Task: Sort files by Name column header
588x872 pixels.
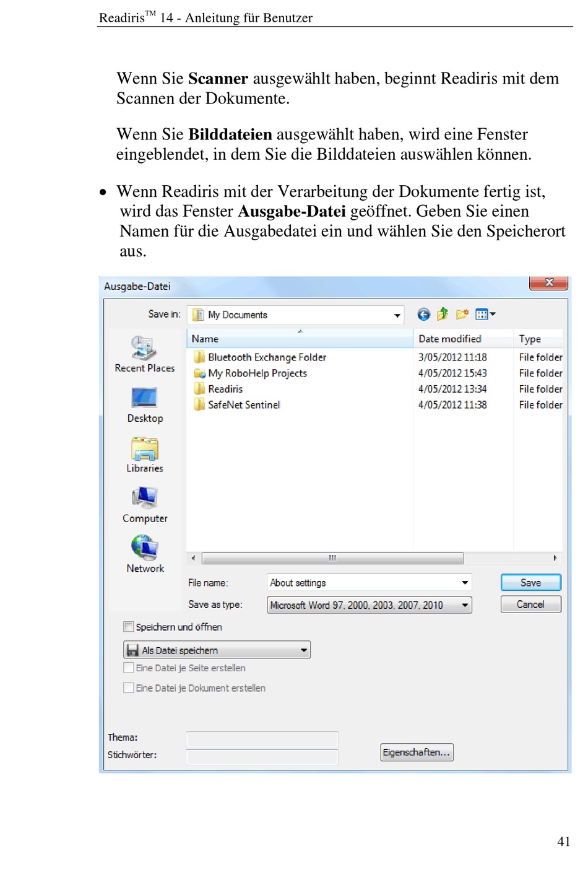Action: pyautogui.click(x=300, y=339)
